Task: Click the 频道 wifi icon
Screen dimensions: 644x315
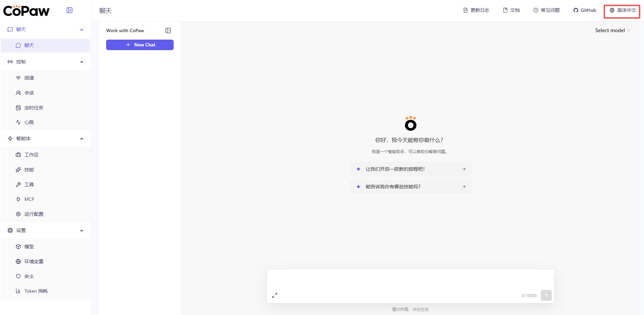Action: (x=18, y=78)
